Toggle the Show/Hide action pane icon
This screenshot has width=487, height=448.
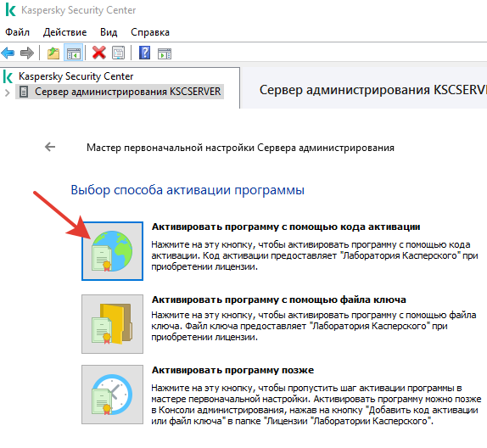click(x=165, y=53)
